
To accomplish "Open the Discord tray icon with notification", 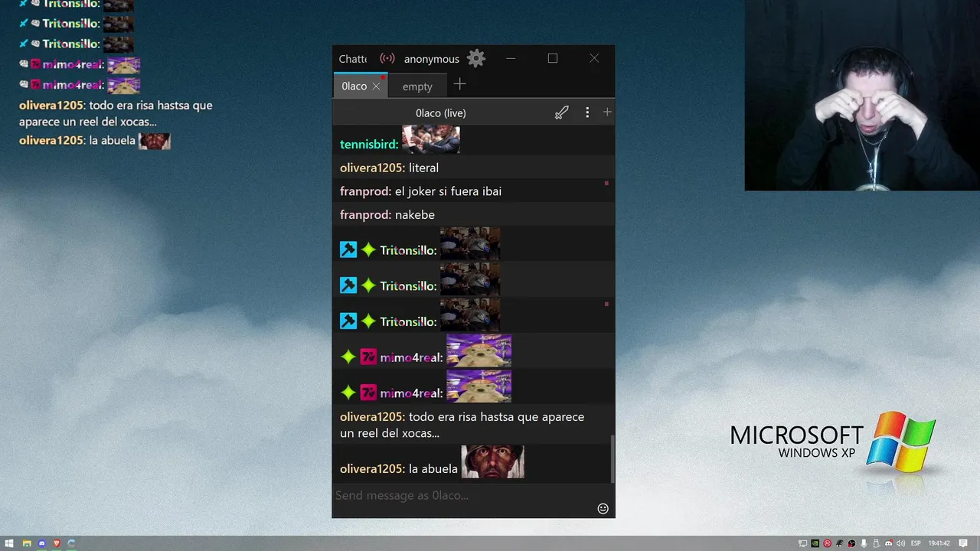I will tap(889, 543).
